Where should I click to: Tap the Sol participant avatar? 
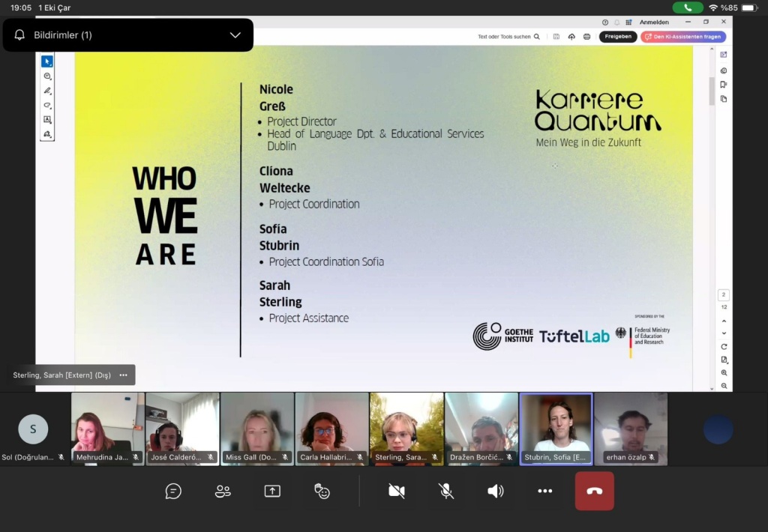point(33,429)
